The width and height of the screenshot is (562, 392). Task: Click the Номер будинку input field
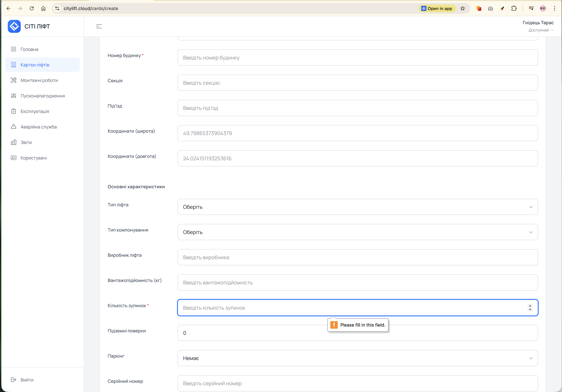(357, 58)
